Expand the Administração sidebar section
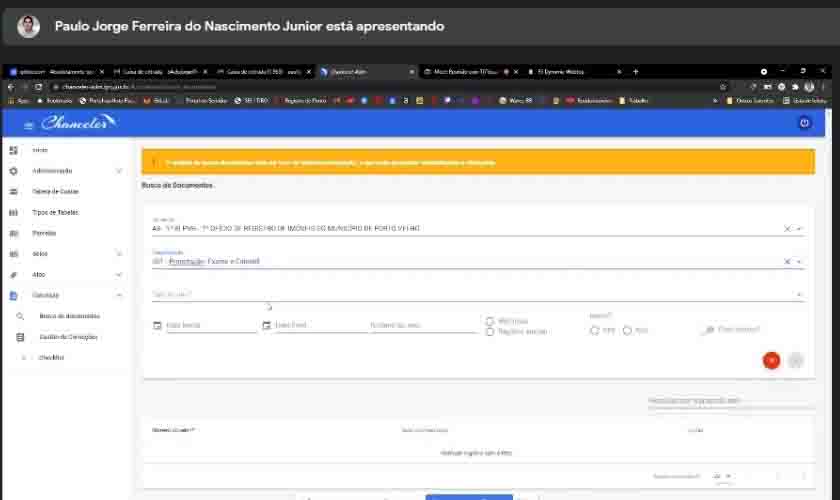 click(x=119, y=171)
